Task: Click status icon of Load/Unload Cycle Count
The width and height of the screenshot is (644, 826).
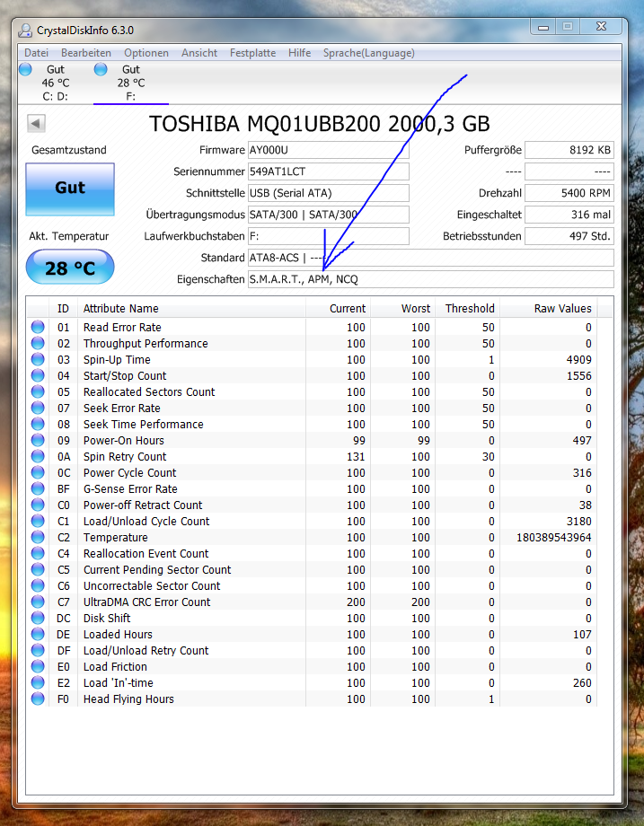Action: coord(38,521)
